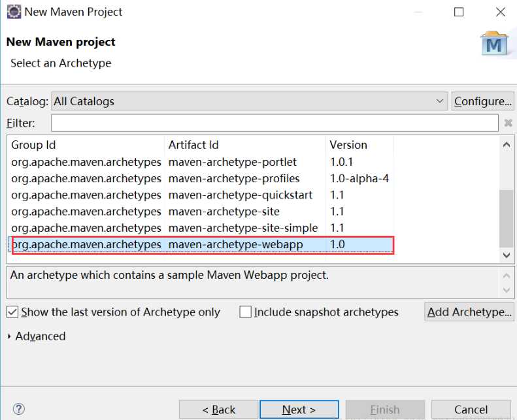The height and width of the screenshot is (420, 517).
Task: Select maven-archetype-profiles row
Action: point(201,178)
